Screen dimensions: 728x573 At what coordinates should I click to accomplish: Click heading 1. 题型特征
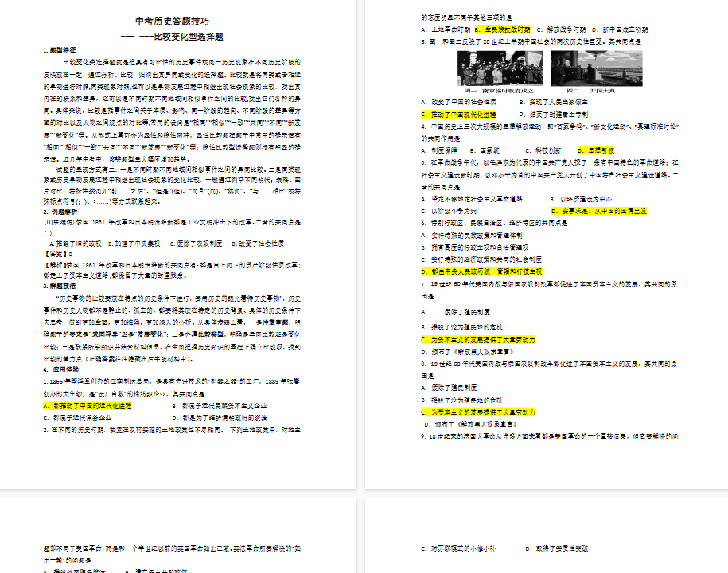click(x=60, y=50)
